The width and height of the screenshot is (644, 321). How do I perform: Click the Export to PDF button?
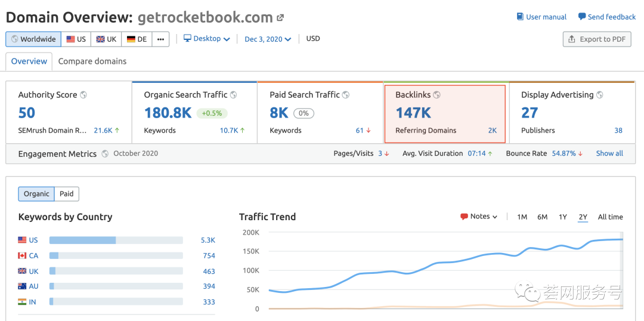click(x=597, y=39)
